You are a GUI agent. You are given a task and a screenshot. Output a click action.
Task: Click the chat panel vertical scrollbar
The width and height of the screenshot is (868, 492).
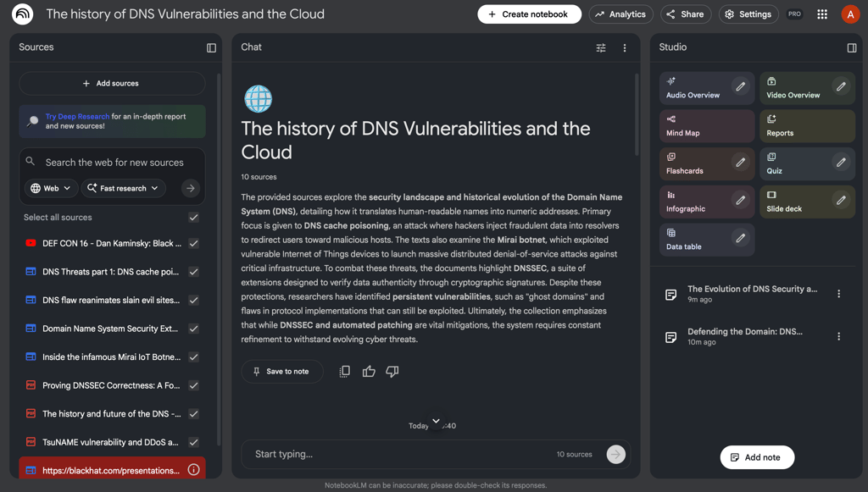click(637, 113)
